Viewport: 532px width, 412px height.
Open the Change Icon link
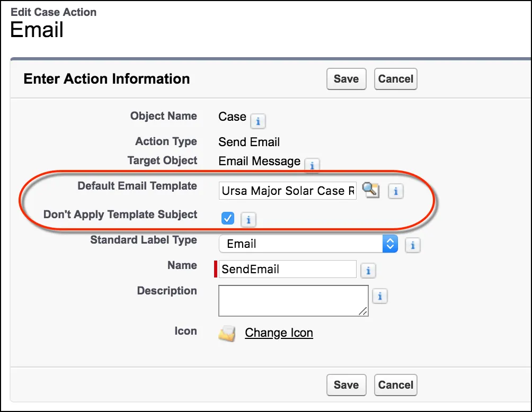pos(279,333)
